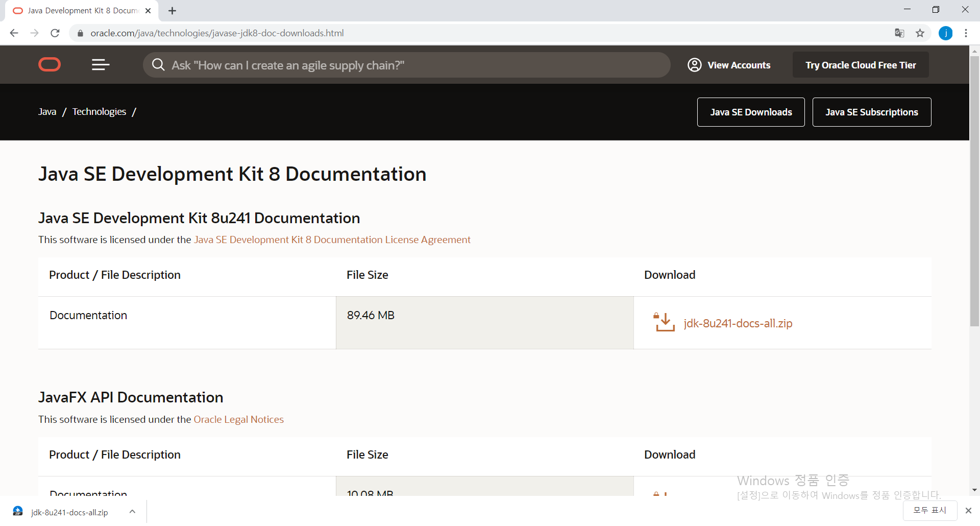Open the JDK 8 Documentation License Agreement
This screenshot has height=526, width=980.
click(332, 240)
